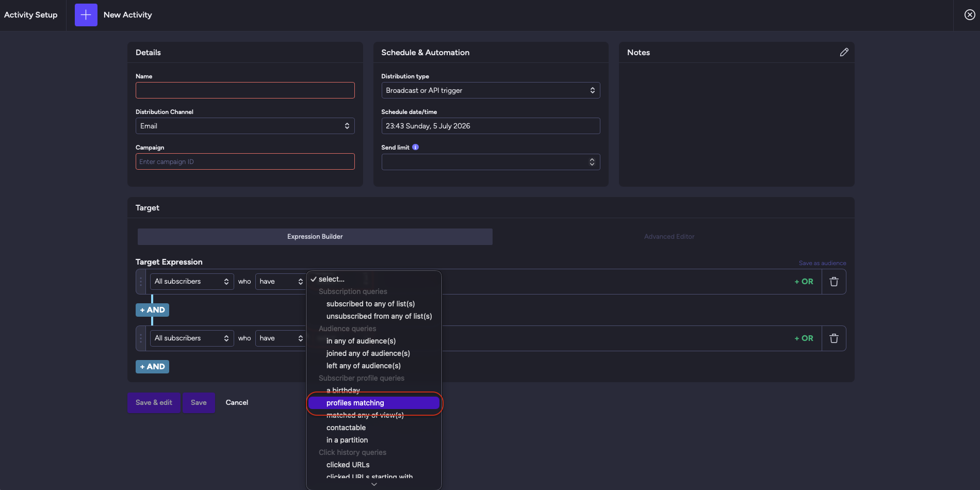Viewport: 980px width, 490px height.
Task: Cancel the new activity
Action: pyautogui.click(x=237, y=403)
